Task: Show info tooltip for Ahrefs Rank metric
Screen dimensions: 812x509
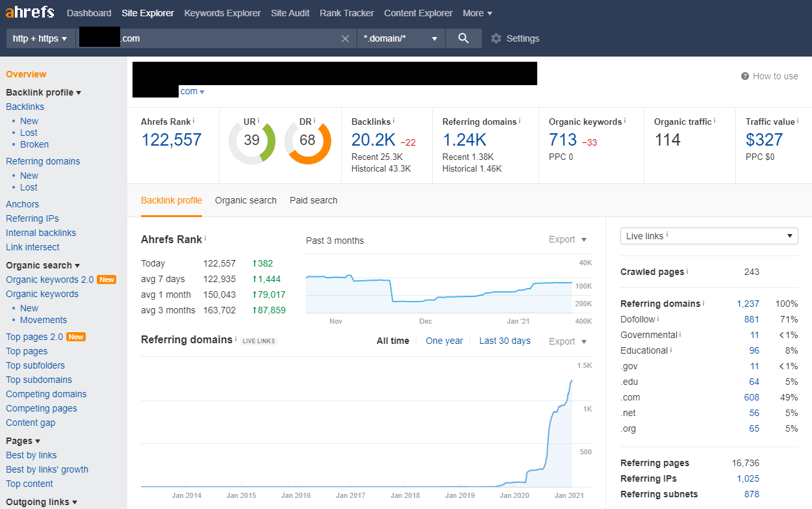Action: pos(194,121)
